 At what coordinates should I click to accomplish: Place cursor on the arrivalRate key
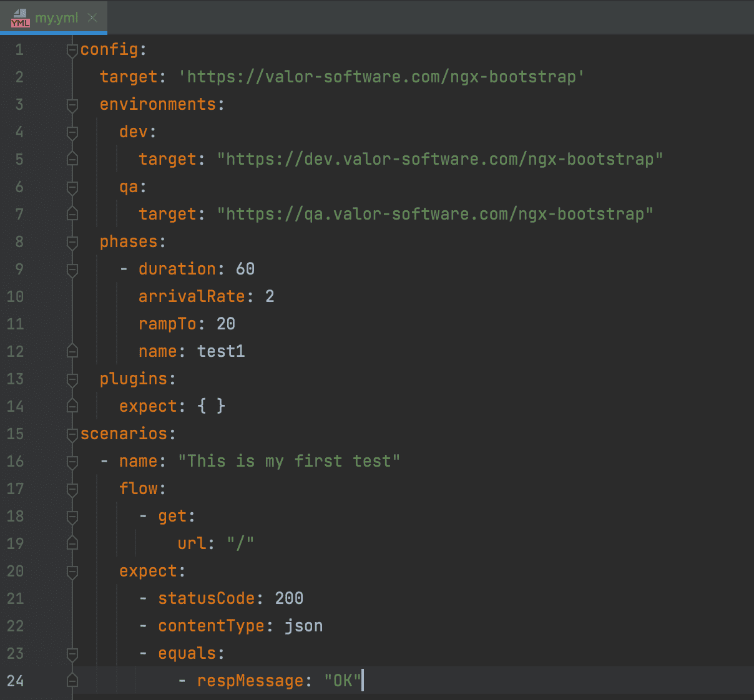192,297
